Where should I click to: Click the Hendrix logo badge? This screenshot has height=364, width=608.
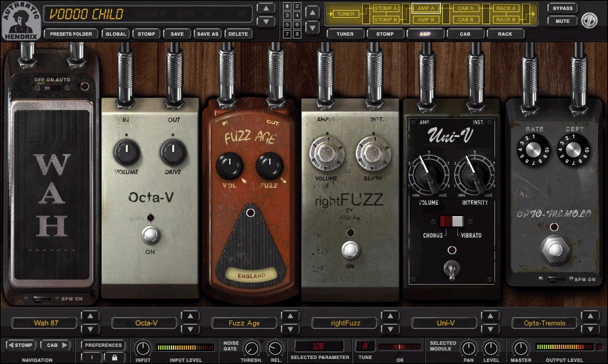coord(21,21)
